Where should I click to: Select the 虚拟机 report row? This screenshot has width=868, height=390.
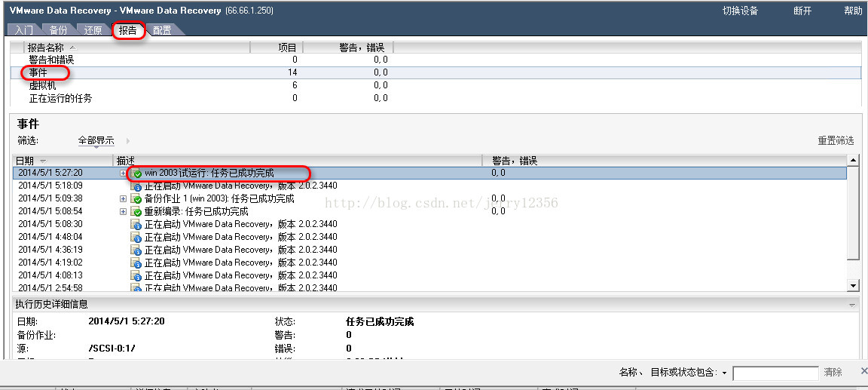(x=436, y=85)
